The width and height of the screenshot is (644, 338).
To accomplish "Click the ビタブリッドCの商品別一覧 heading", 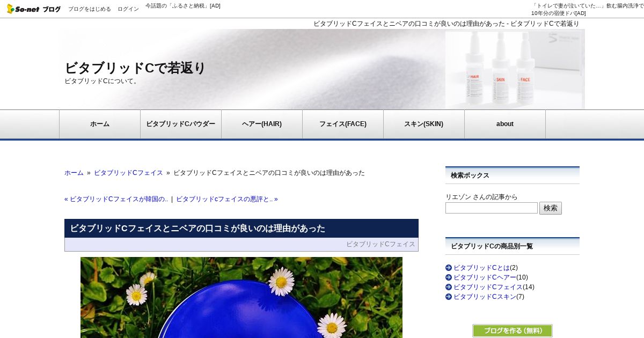I will point(492,246).
